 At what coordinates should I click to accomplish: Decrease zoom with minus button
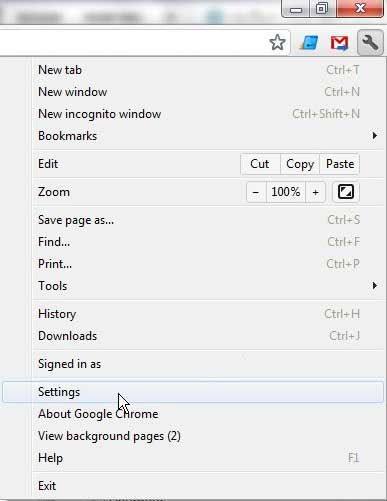coord(256,192)
